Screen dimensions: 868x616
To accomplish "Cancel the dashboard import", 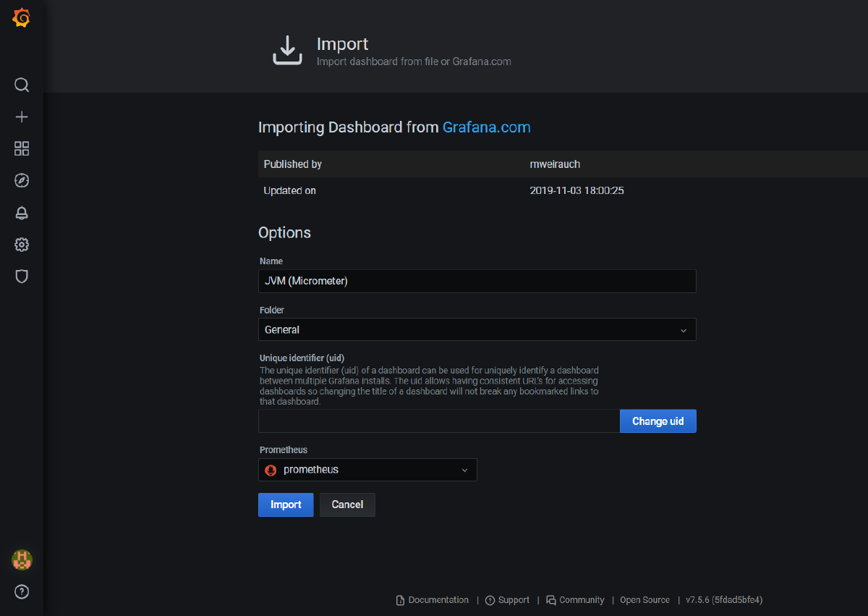I will tap(347, 505).
